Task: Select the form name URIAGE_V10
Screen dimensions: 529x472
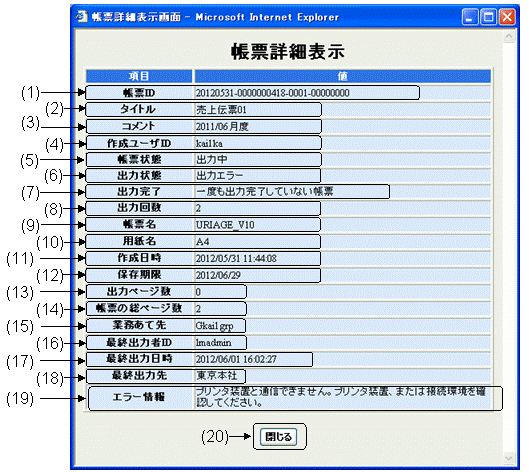Action: click(225, 225)
